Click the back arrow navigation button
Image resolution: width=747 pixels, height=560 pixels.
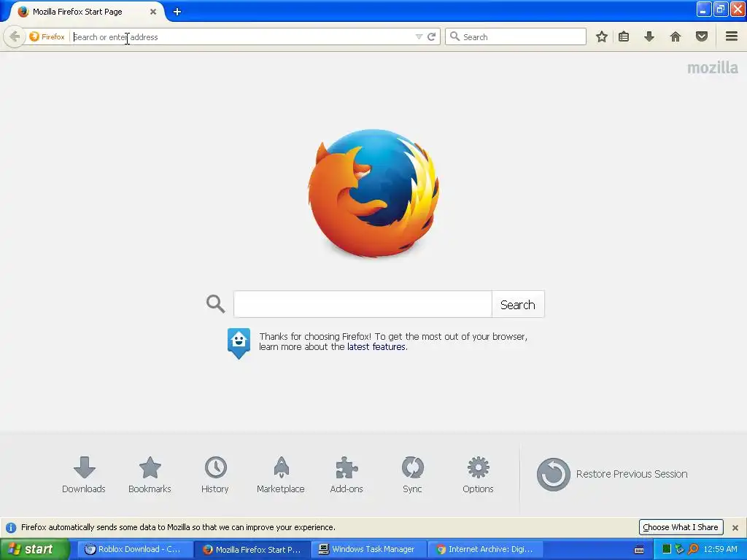15,36
